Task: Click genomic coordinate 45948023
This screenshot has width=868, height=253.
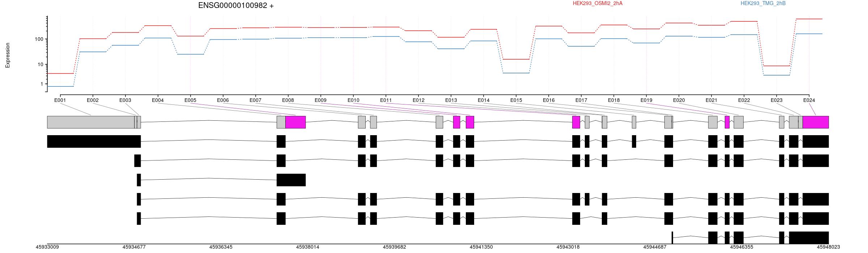Action: (x=829, y=247)
